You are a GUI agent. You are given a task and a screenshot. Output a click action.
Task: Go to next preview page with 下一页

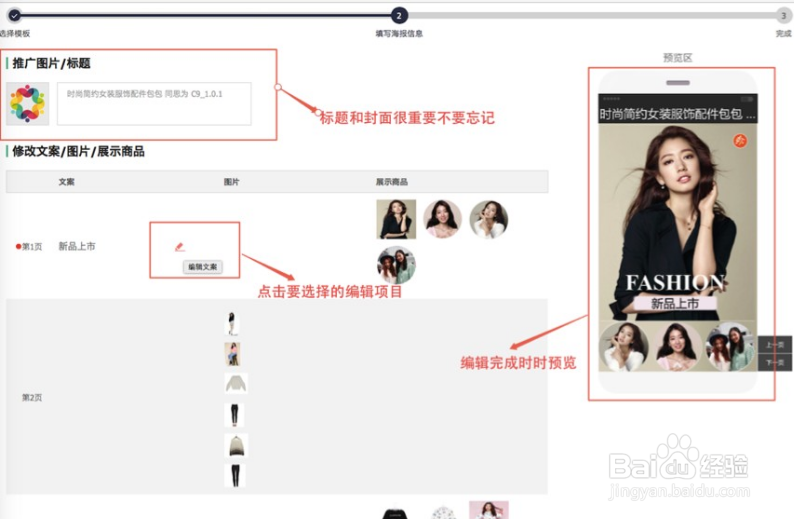[775, 363]
